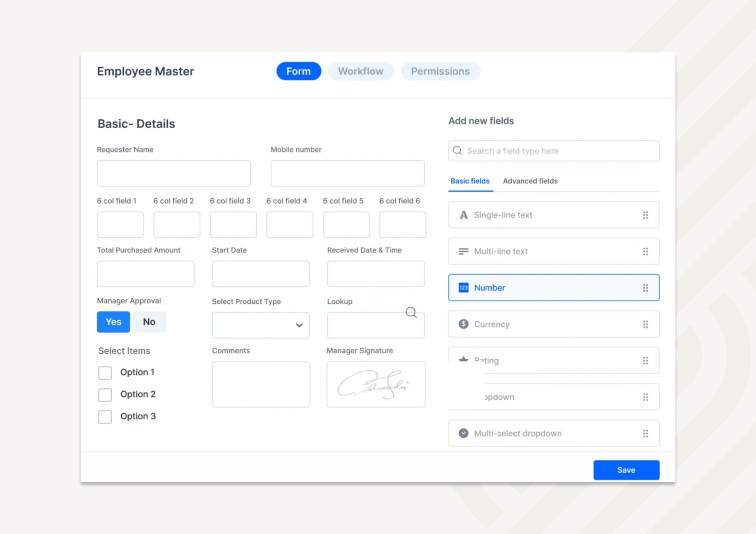Select the Basic fields tab

pyautogui.click(x=470, y=181)
